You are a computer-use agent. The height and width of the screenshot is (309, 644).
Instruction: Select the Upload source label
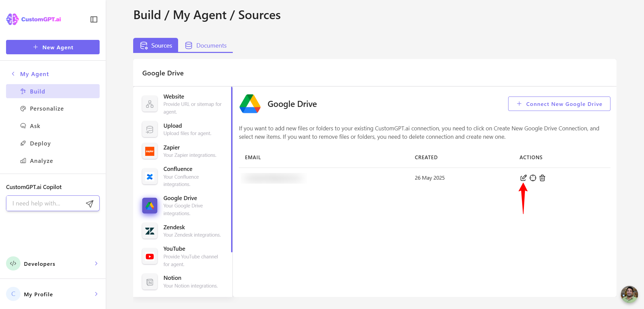click(x=173, y=126)
